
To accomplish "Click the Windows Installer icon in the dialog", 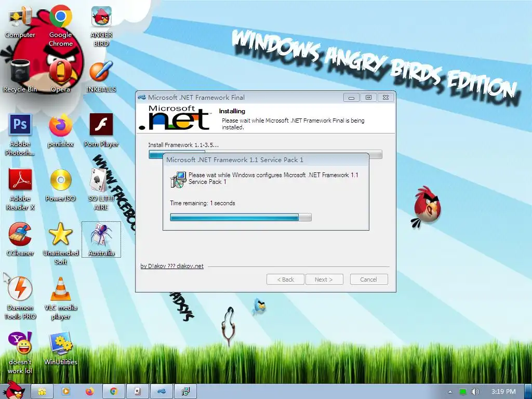I will 178,179.
